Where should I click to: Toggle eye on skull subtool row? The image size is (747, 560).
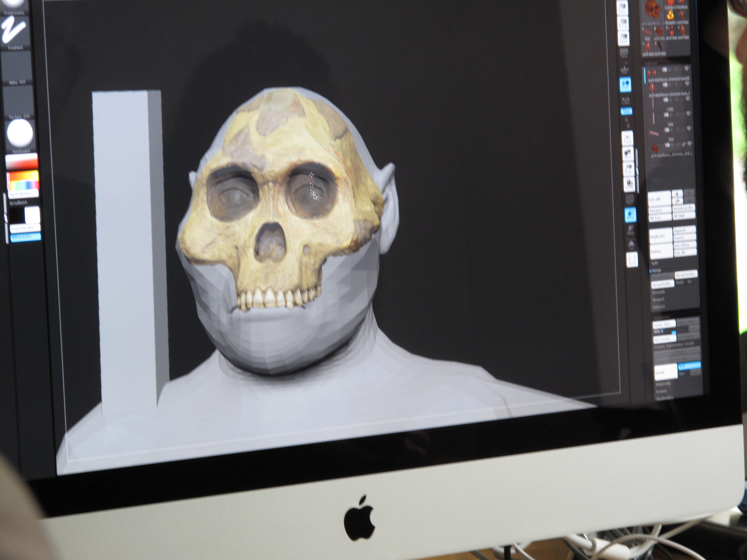[x=690, y=143]
